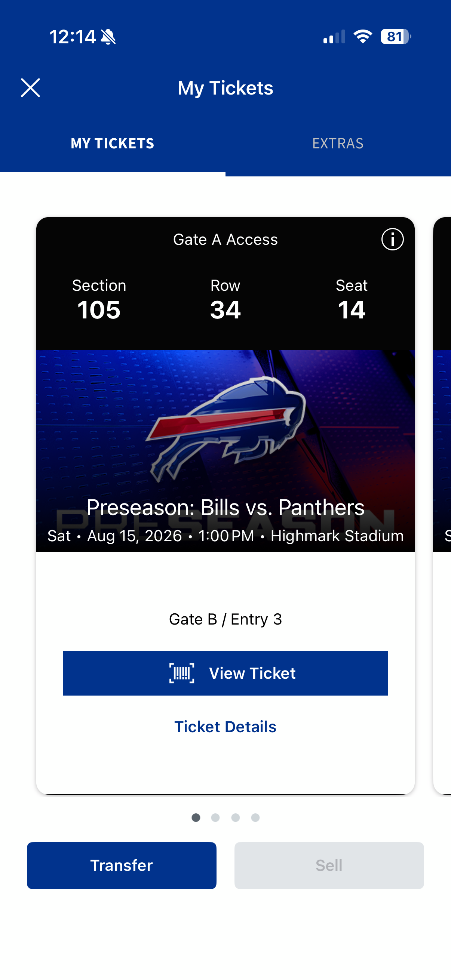Tap the next ticket card peeking right

coord(442,505)
